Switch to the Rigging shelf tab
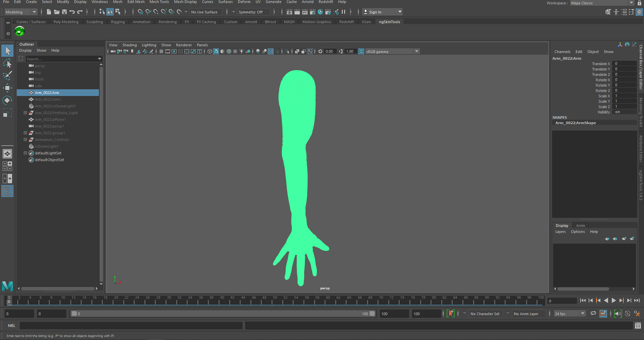This screenshot has height=340, width=644. point(118,22)
